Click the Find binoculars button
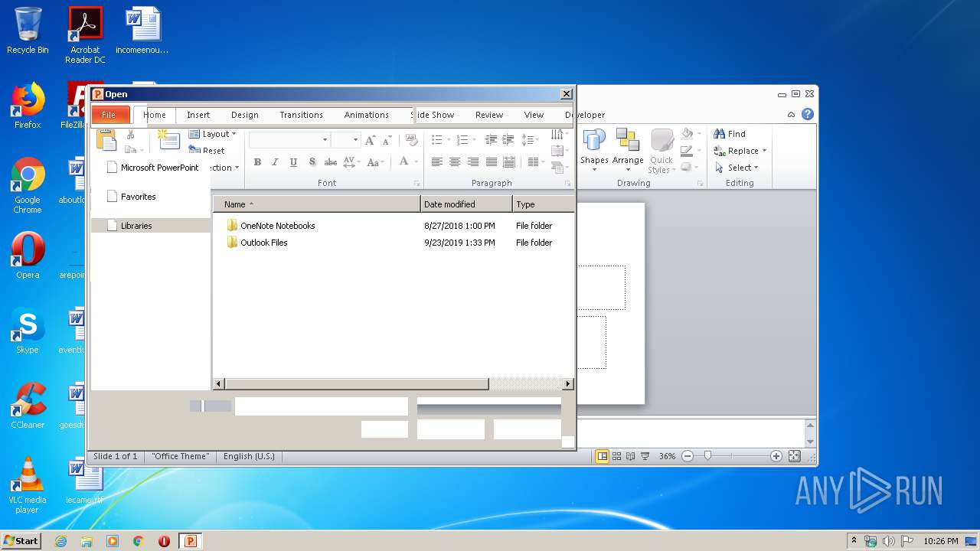 pos(729,134)
